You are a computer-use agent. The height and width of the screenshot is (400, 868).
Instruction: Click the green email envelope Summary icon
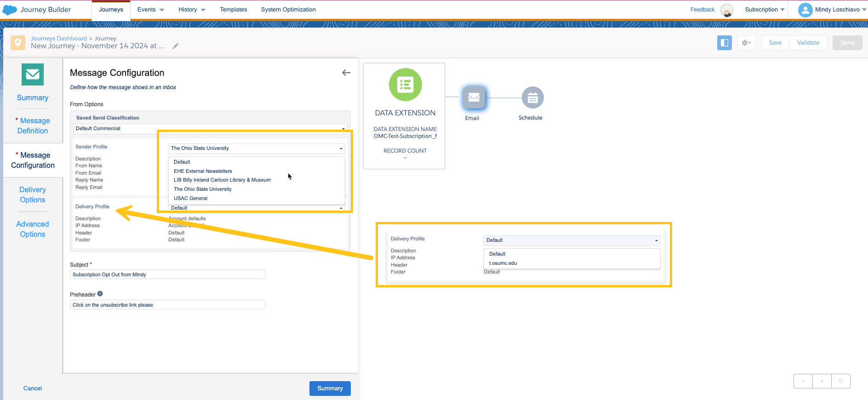[x=33, y=74]
